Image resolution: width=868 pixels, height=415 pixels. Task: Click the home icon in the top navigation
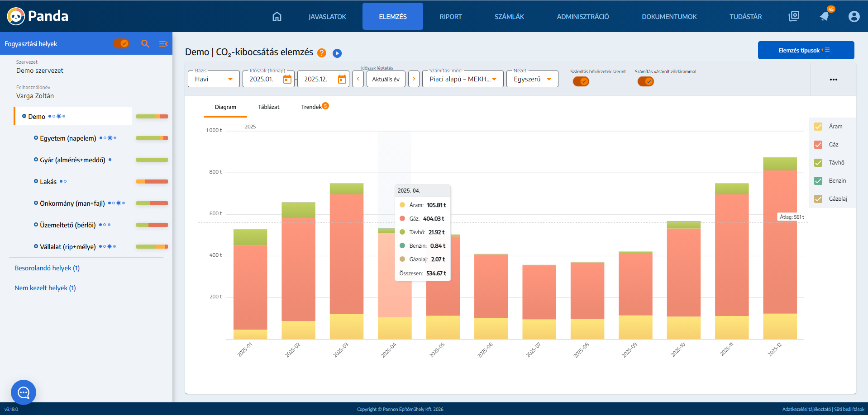coord(277,17)
